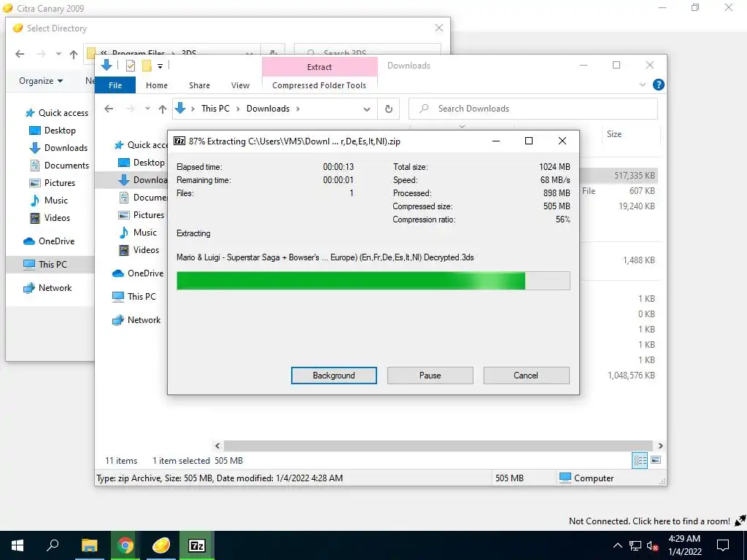Click Search Downloads input field
747x560 pixels.
pyautogui.click(x=533, y=109)
